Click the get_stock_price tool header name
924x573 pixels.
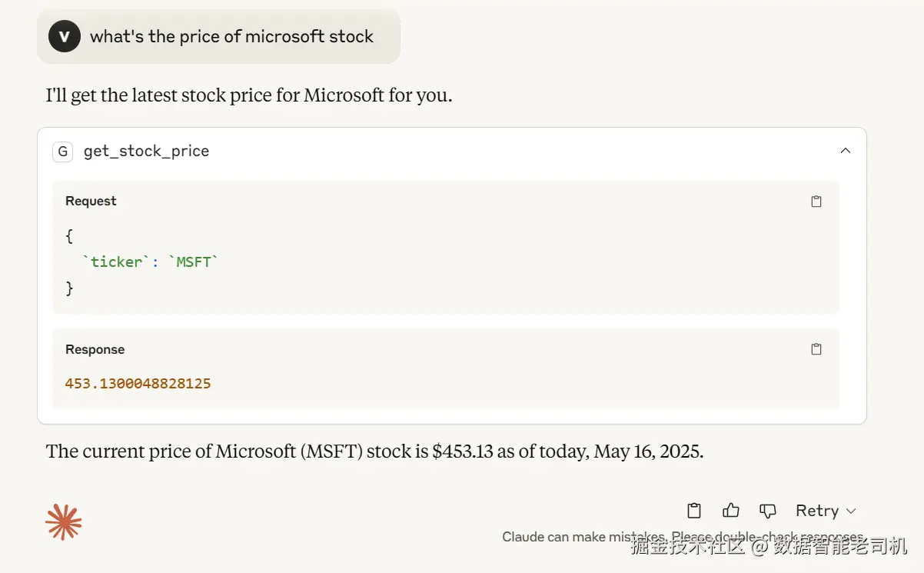[x=146, y=152]
